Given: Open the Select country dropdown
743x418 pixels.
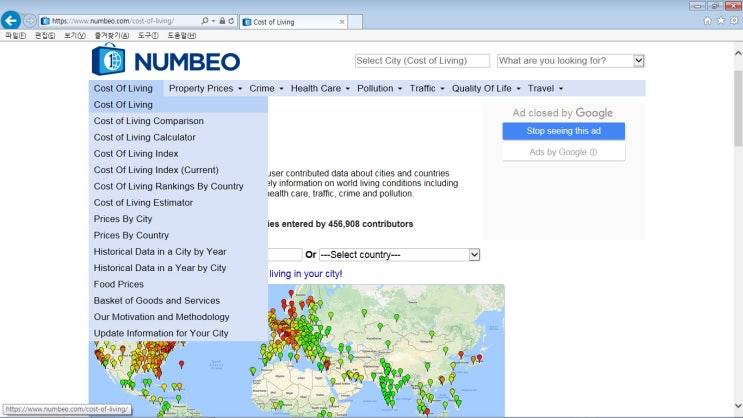Looking at the screenshot, I should point(399,255).
